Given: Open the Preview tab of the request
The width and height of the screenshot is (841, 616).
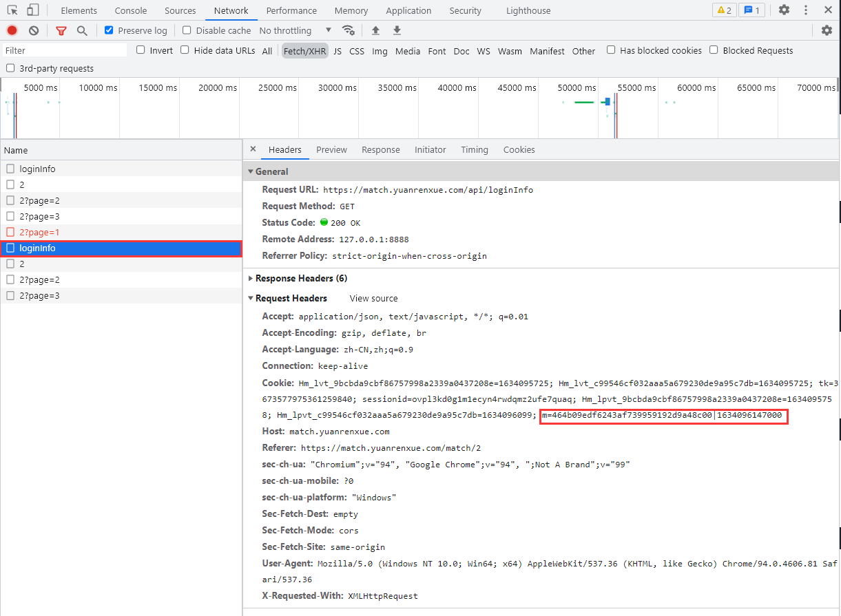Looking at the screenshot, I should (331, 149).
